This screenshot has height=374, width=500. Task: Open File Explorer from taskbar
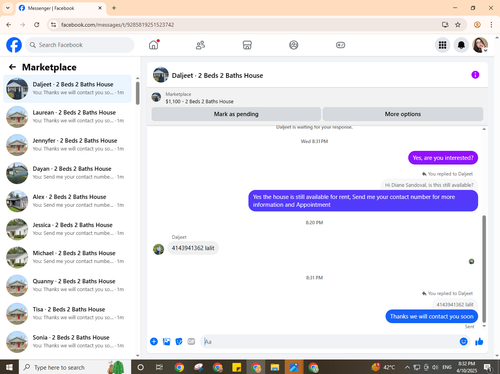(x=275, y=367)
